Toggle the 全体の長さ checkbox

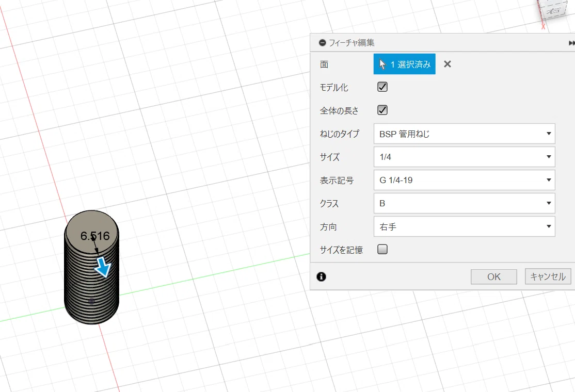382,110
